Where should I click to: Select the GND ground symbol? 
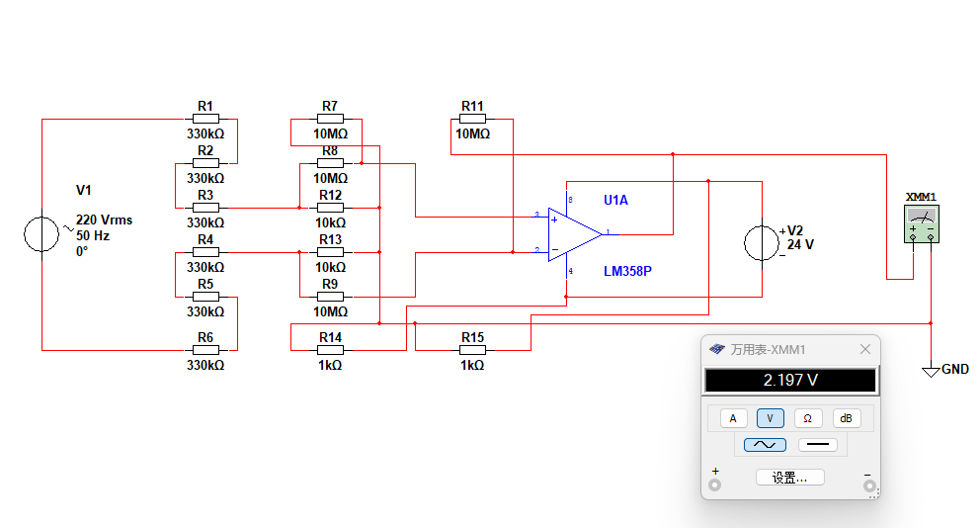[932, 372]
